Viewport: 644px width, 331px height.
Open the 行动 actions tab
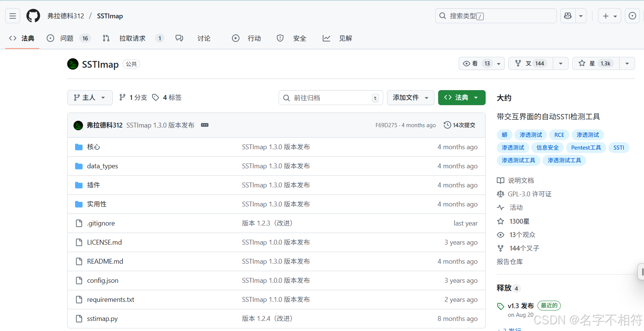247,38
